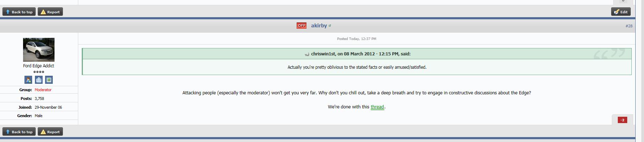Viewport: 644px width, 142px height.
Task: Report post #28 with the lower button
Action: tap(50, 132)
